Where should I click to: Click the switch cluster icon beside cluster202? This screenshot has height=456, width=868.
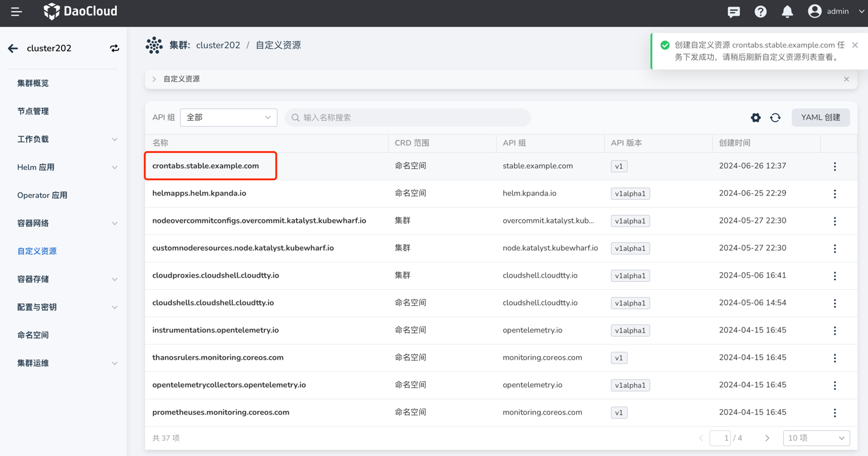115,48
